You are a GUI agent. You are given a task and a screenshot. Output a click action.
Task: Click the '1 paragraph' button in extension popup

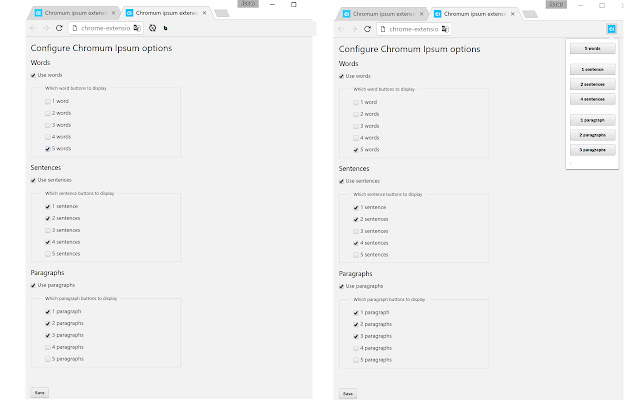coord(592,120)
